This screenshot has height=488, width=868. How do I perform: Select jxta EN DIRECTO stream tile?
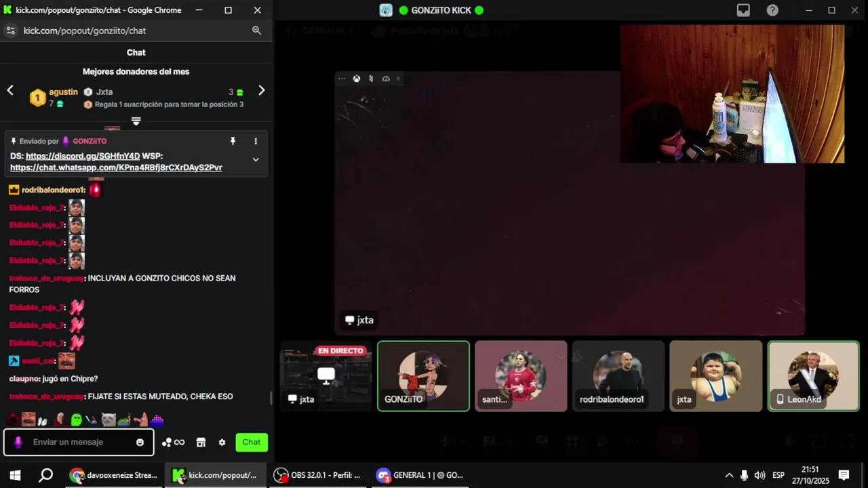326,376
